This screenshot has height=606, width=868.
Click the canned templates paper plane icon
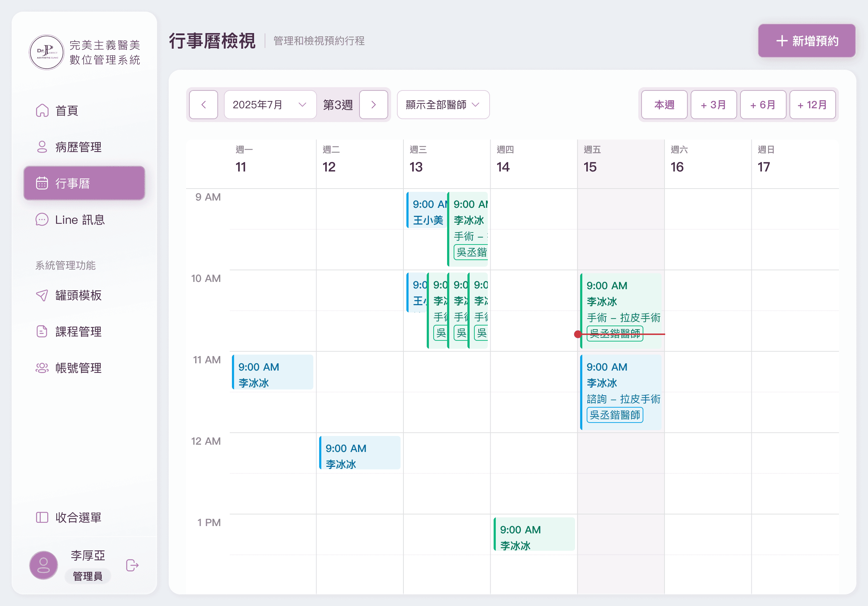(x=42, y=295)
